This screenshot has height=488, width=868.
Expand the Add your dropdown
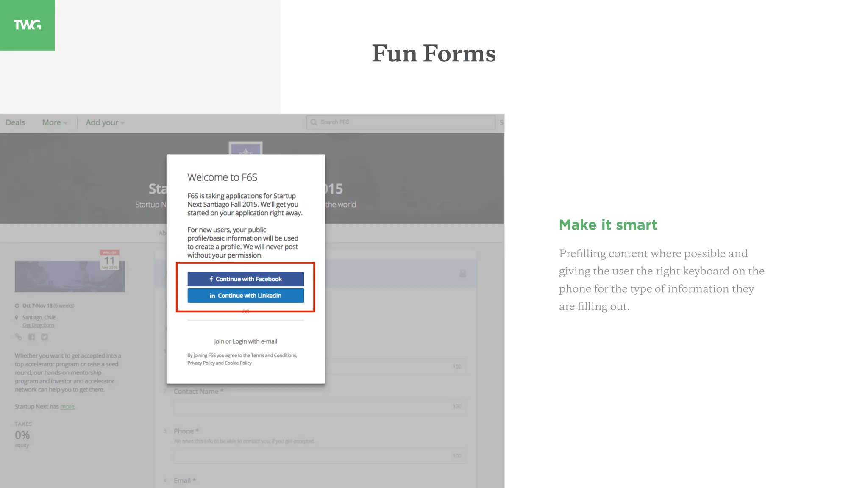click(105, 122)
